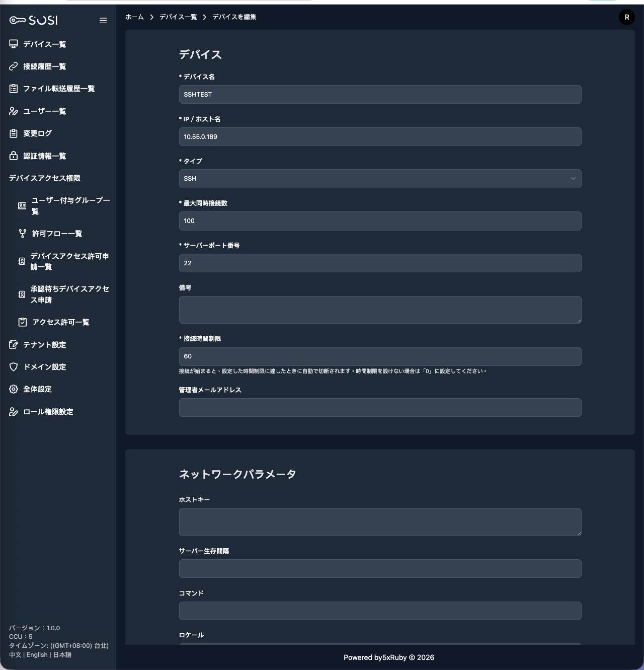Click the テナント設定 edit icon
Viewport: 644px width, 670px height.
click(14, 345)
